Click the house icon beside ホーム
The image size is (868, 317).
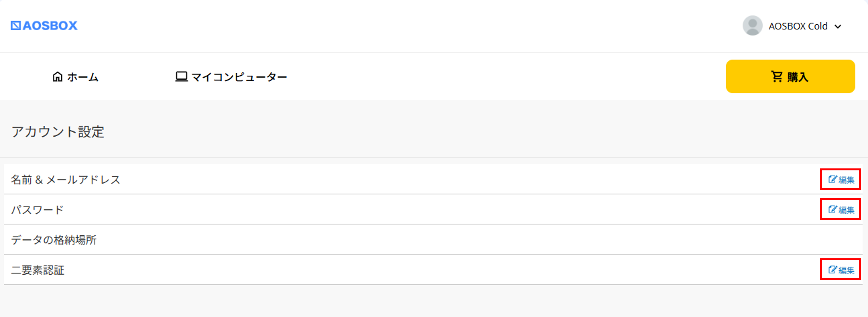[58, 77]
